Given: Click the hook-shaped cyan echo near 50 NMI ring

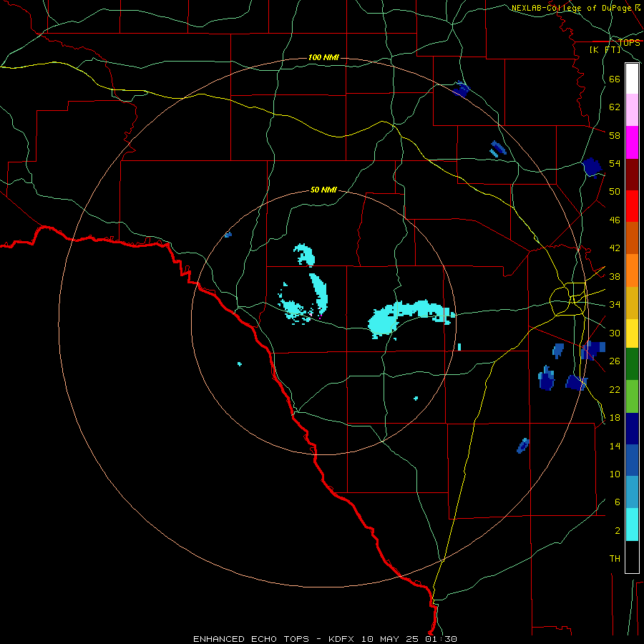Looking at the screenshot, I should coord(305,255).
